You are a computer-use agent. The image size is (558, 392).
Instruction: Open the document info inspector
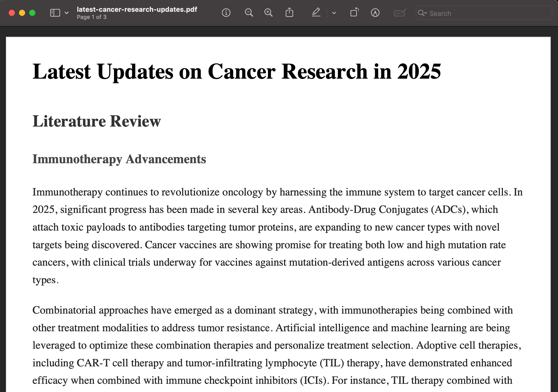pyautogui.click(x=226, y=13)
